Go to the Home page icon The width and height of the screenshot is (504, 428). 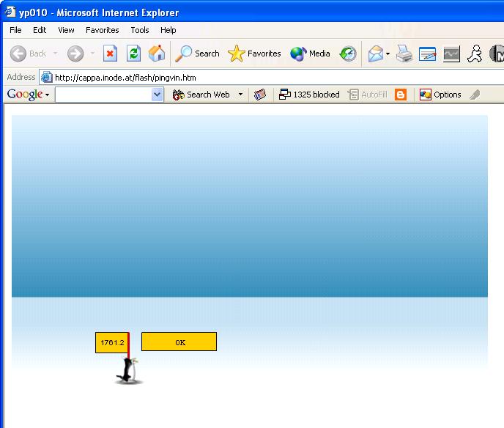click(157, 53)
